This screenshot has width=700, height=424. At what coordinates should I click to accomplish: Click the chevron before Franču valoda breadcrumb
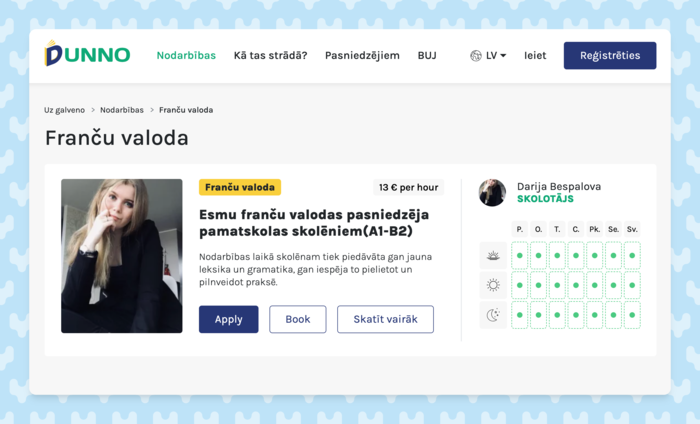coord(152,110)
